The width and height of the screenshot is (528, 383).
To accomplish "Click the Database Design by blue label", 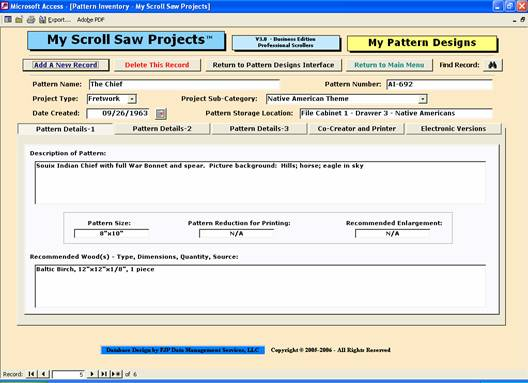I will click(183, 350).
